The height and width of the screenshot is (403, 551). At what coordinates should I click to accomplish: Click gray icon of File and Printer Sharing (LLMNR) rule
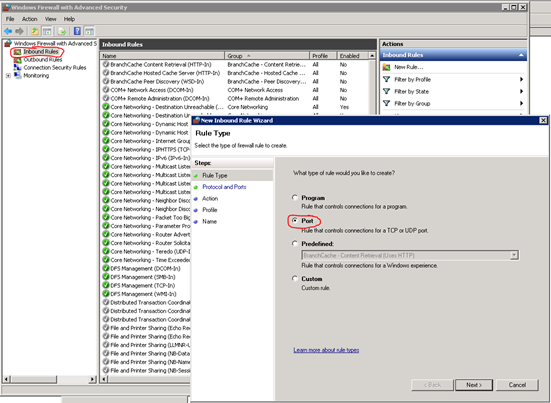106,345
